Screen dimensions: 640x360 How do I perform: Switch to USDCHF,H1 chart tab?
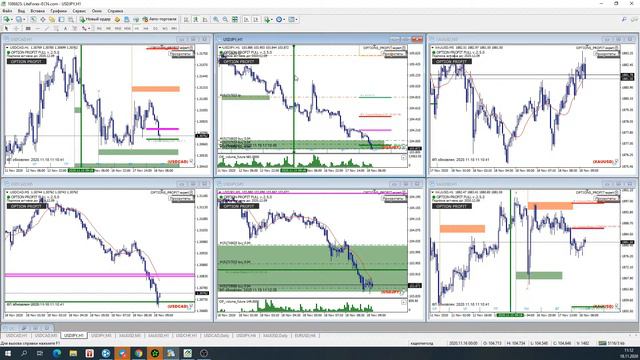pos(187,335)
